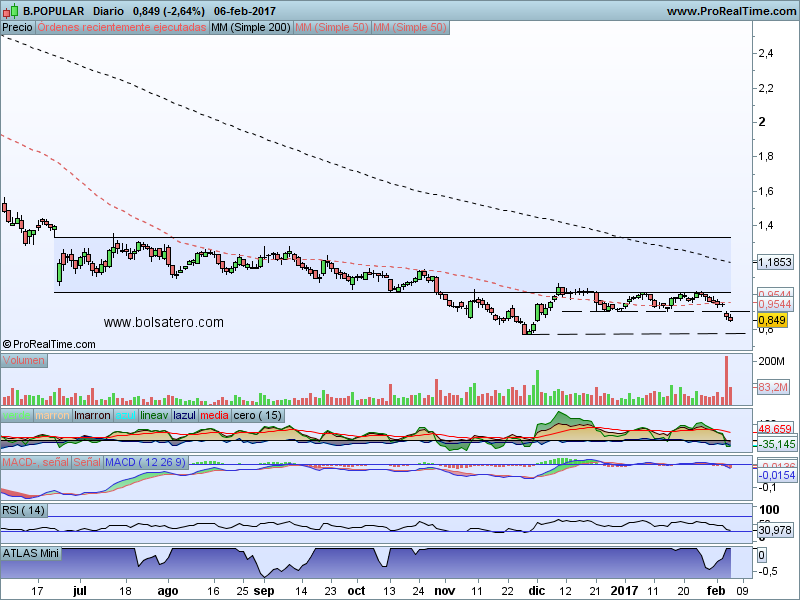The height and width of the screenshot is (600, 800).
Task: Click the MACD ( 12 26 9) label
Action: (145, 462)
